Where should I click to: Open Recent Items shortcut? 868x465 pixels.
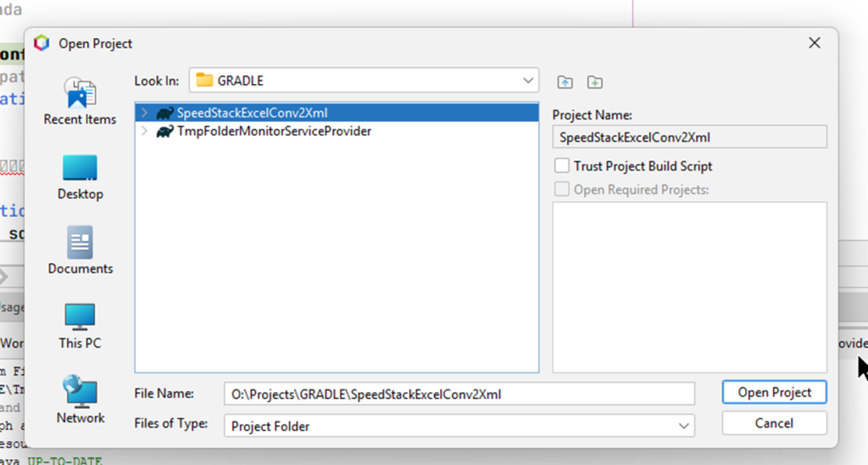click(80, 102)
